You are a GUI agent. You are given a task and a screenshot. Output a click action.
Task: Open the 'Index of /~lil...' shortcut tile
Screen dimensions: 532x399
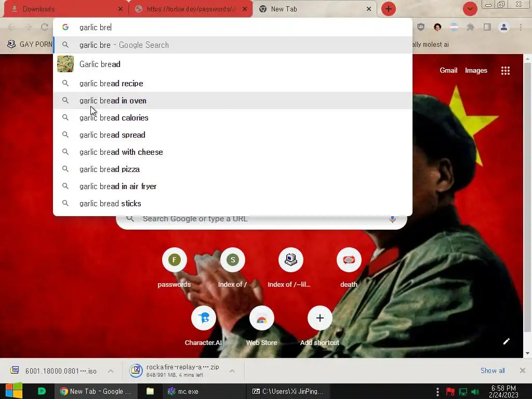(290, 268)
